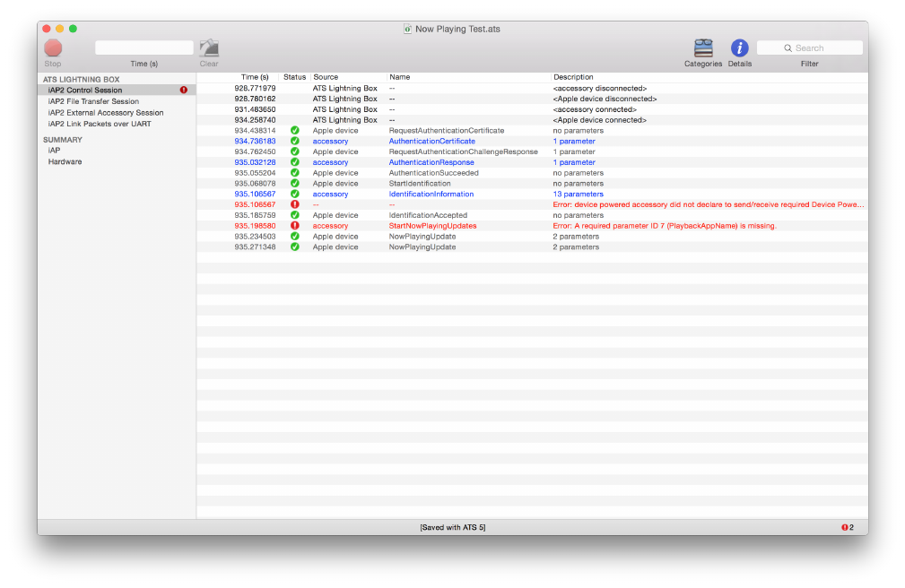The image size is (905, 588).
Task: Open the Hardware summary item
Action: point(65,161)
